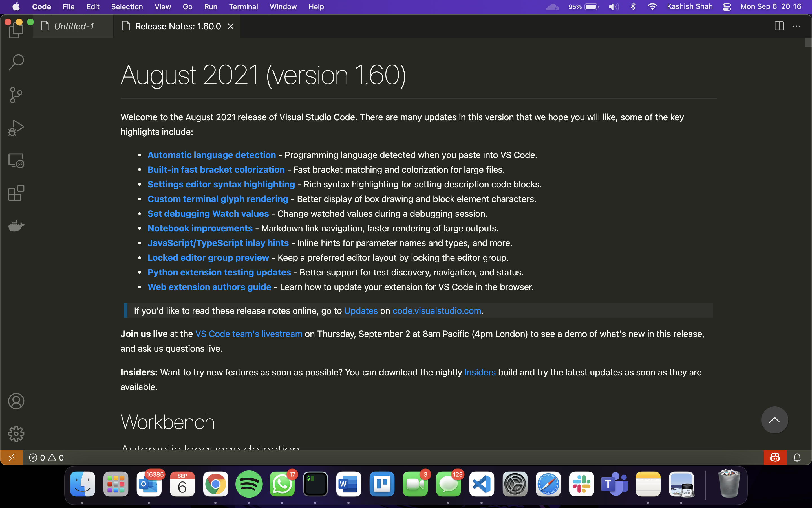The height and width of the screenshot is (508, 812).
Task: Open the Wi-Fi menu bar icon
Action: coord(652,7)
